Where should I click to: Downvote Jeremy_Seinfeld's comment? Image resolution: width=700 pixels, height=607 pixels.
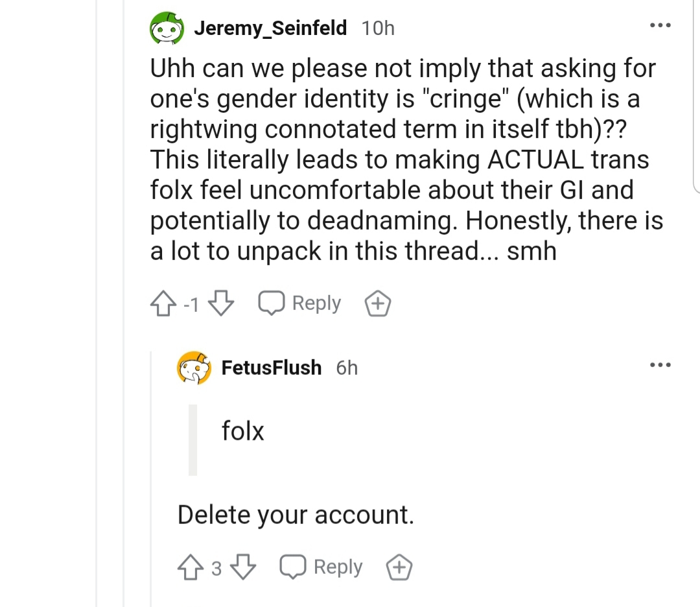[222, 303]
